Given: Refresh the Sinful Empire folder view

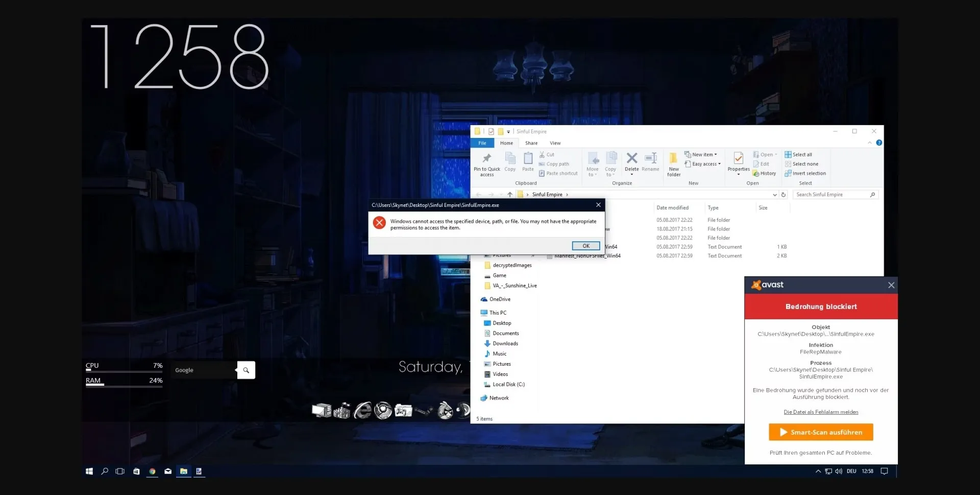Looking at the screenshot, I should [x=783, y=195].
